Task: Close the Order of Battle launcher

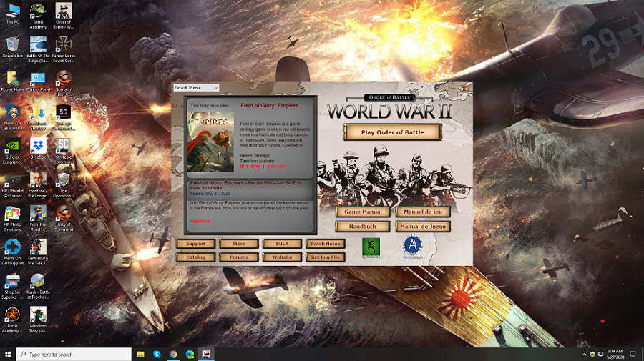Action: (464, 89)
